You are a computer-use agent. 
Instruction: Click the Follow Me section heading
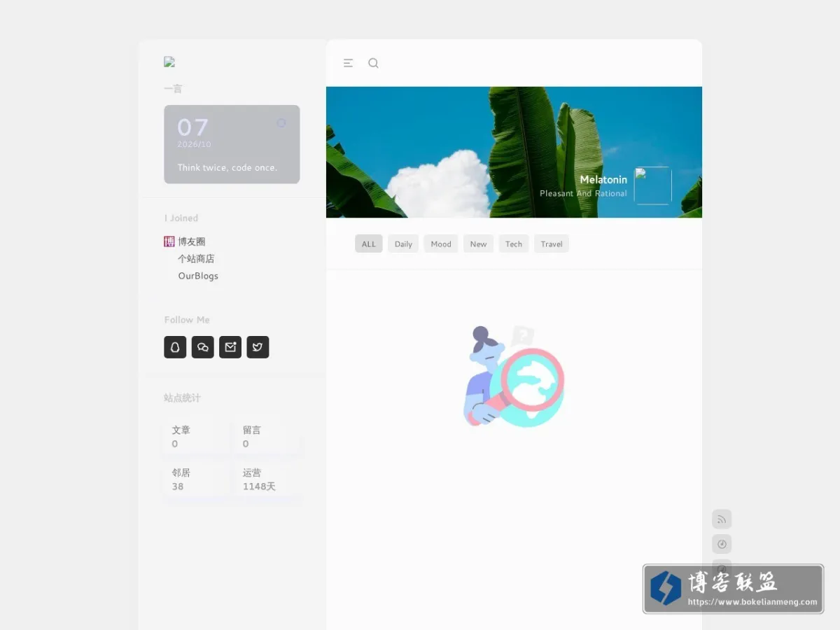[x=187, y=320]
